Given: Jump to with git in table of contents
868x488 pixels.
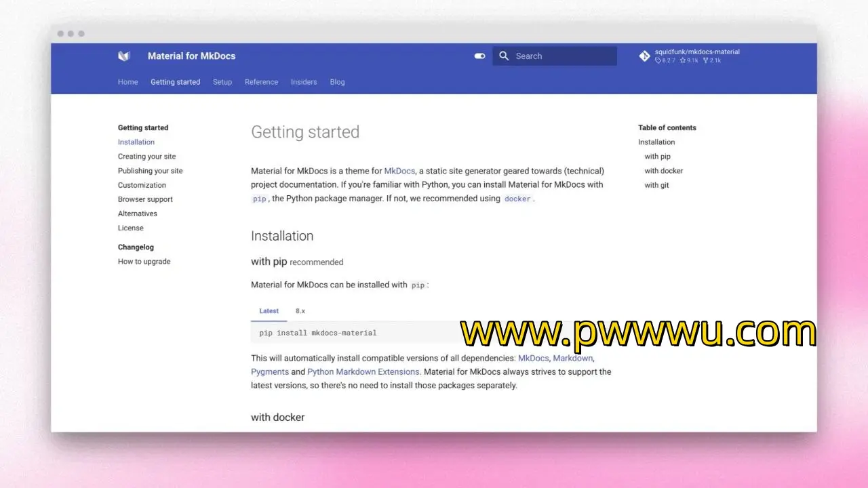Looking at the screenshot, I should tap(656, 185).
